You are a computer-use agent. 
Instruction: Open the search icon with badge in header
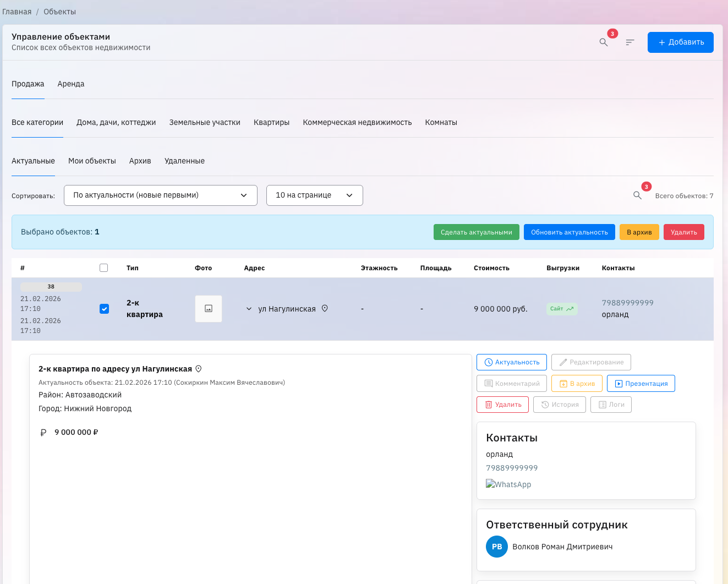pyautogui.click(x=604, y=42)
